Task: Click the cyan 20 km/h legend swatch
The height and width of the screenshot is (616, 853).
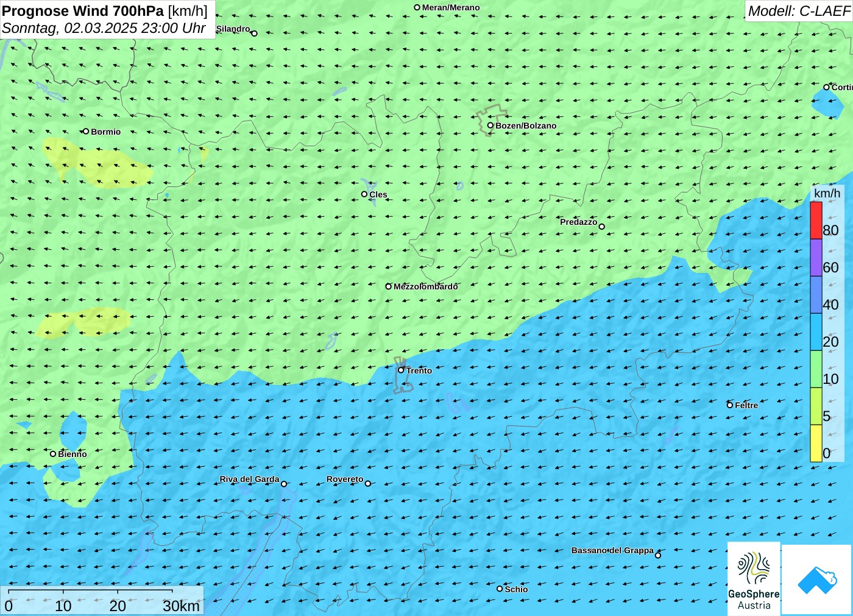Action: [816, 332]
